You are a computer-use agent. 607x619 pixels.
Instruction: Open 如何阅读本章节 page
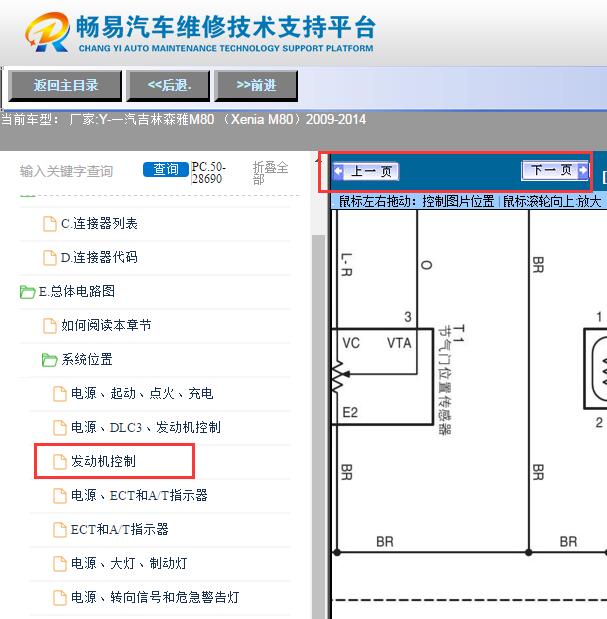106,325
